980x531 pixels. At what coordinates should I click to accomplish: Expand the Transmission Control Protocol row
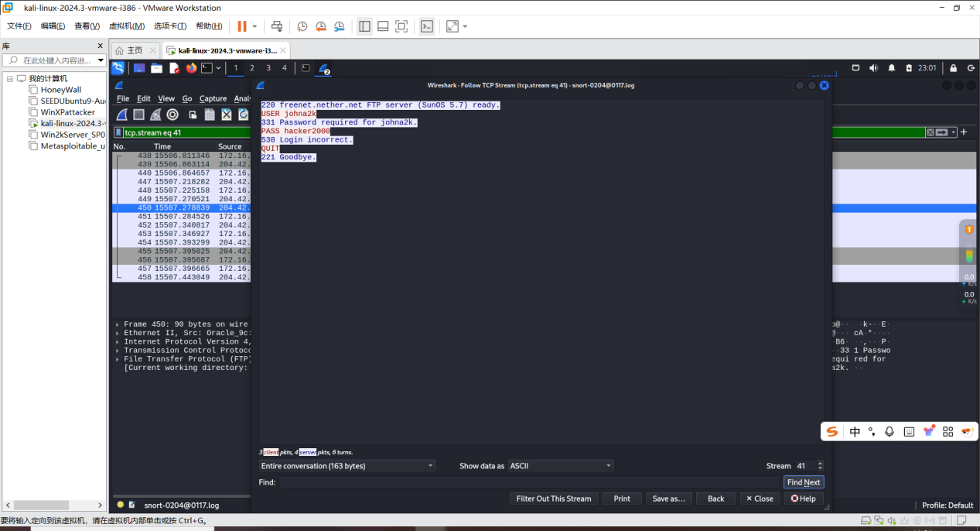[118, 350]
